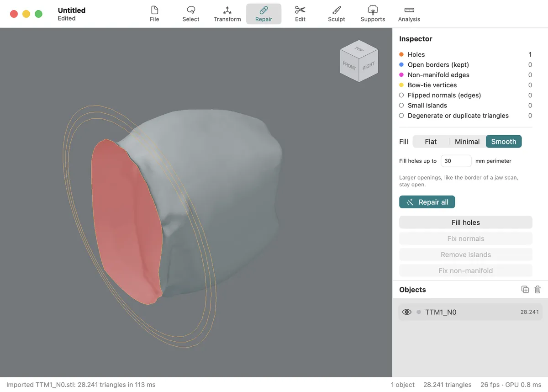The image size is (548, 392).
Task: Toggle Open borders (kept) indicator
Action: tap(465, 64)
